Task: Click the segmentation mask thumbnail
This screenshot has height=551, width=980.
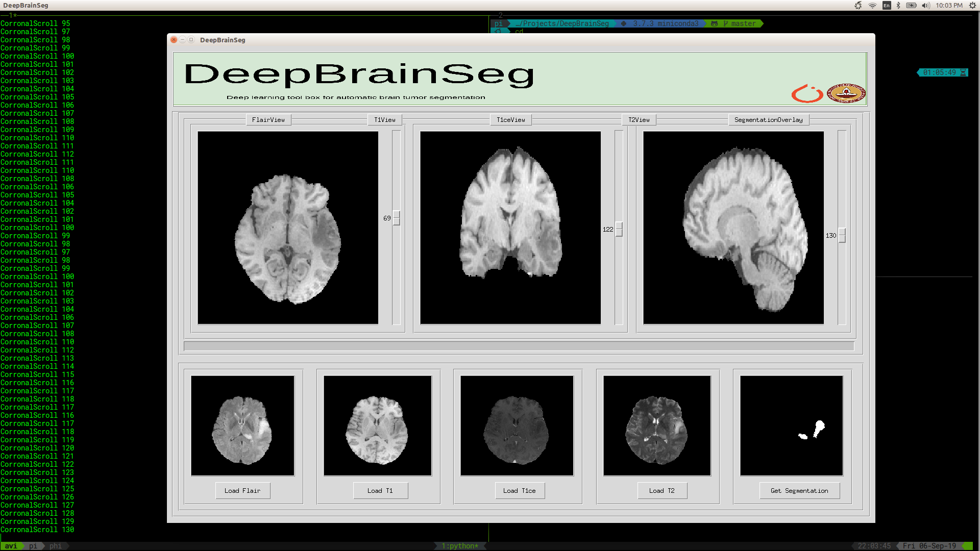Action: click(791, 426)
